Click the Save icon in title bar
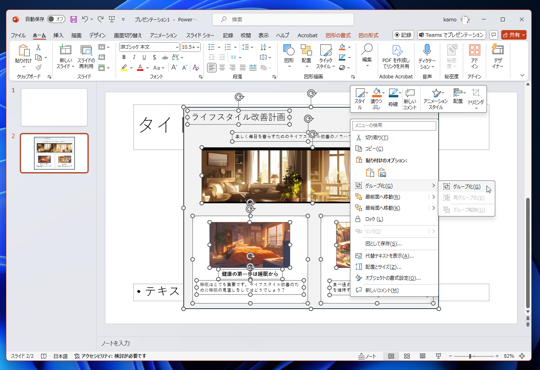Image resolution: width=540 pixels, height=370 pixels. (73, 19)
